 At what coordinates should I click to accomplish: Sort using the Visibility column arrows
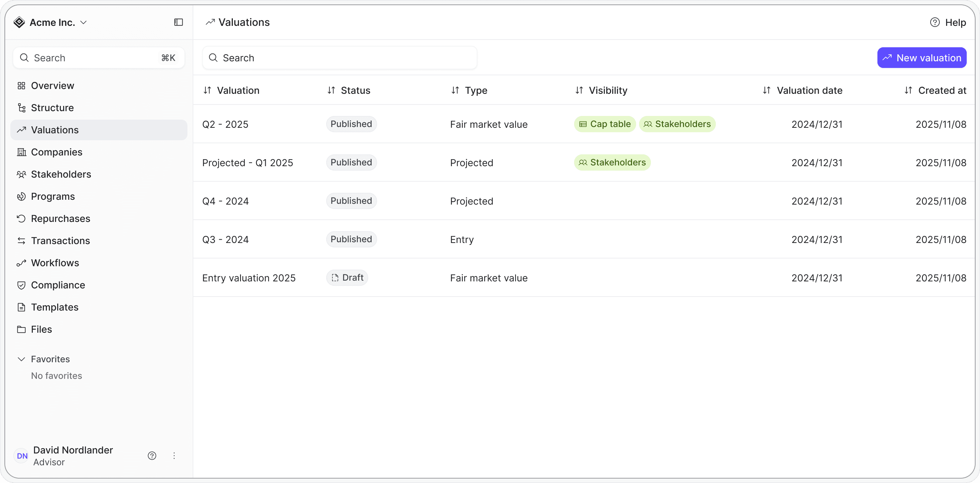579,90
